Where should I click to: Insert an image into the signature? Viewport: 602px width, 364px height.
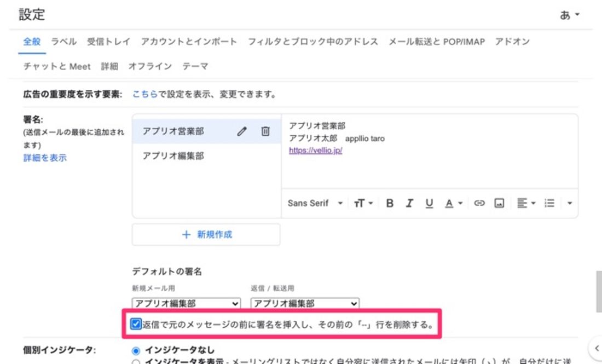(499, 203)
